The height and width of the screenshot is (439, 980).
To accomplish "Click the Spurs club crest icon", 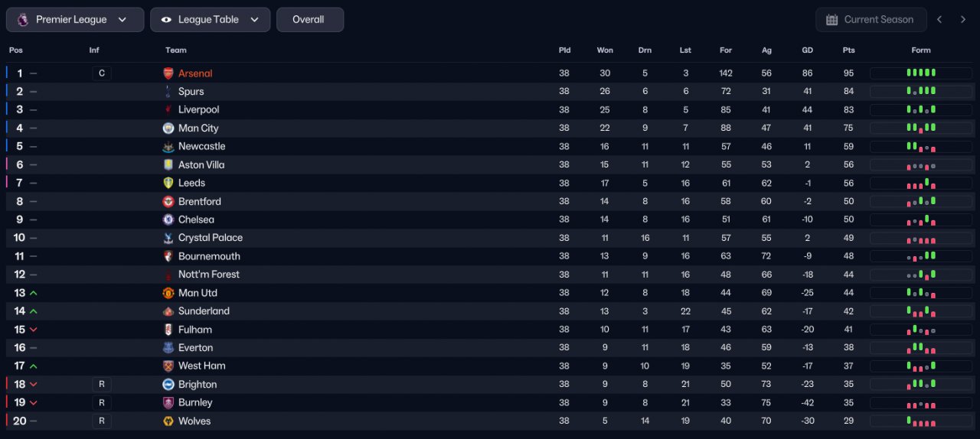I will pyautogui.click(x=168, y=92).
